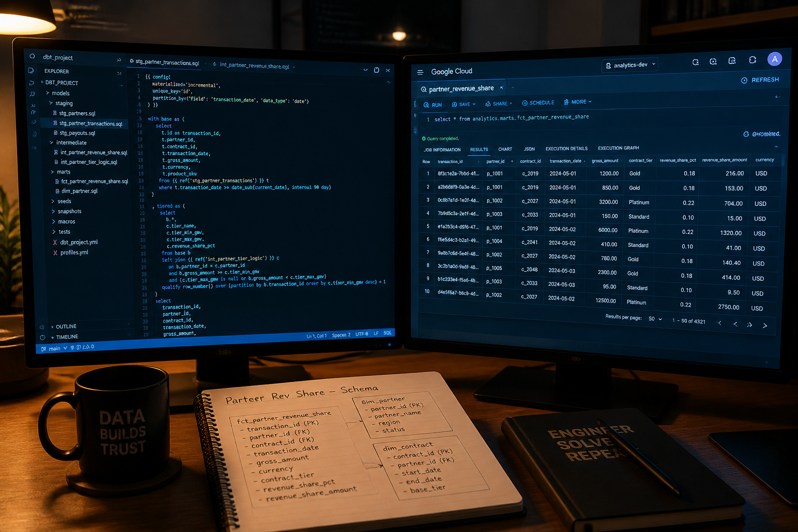Expand the OUTLINE section
This screenshot has width=798, height=532.
tap(63, 327)
